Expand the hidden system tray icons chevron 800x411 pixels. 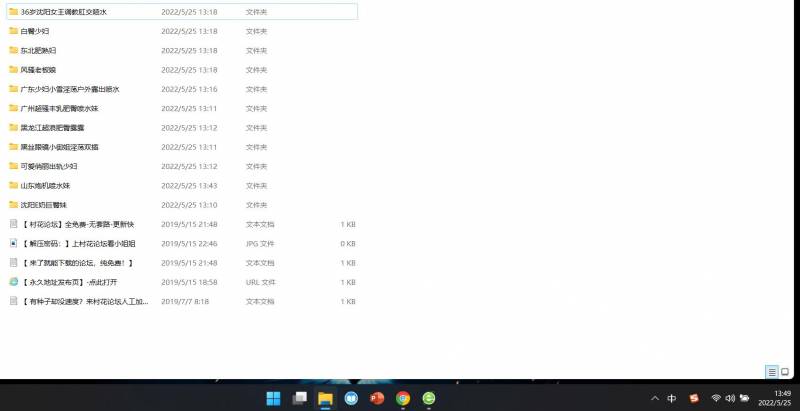click(654, 398)
